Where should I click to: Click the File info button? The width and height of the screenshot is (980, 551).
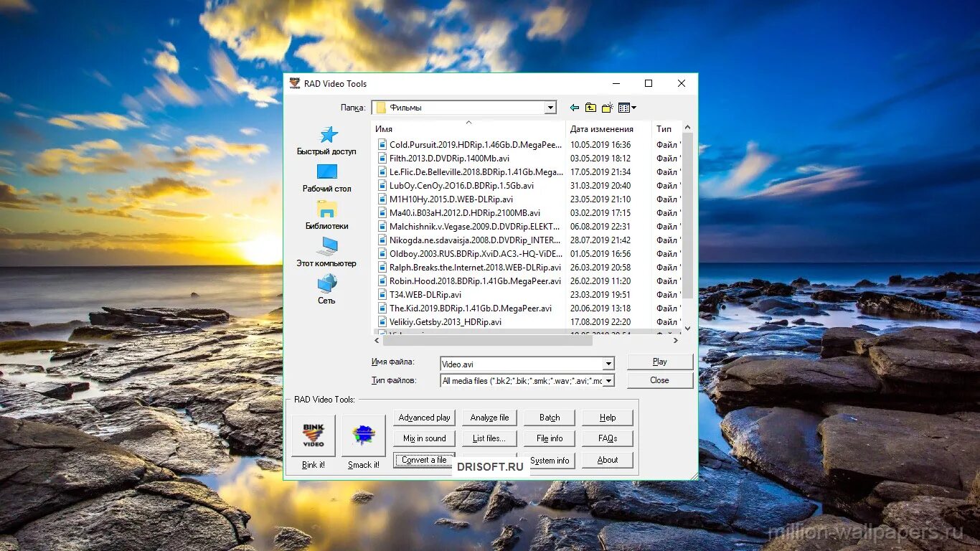pos(550,438)
